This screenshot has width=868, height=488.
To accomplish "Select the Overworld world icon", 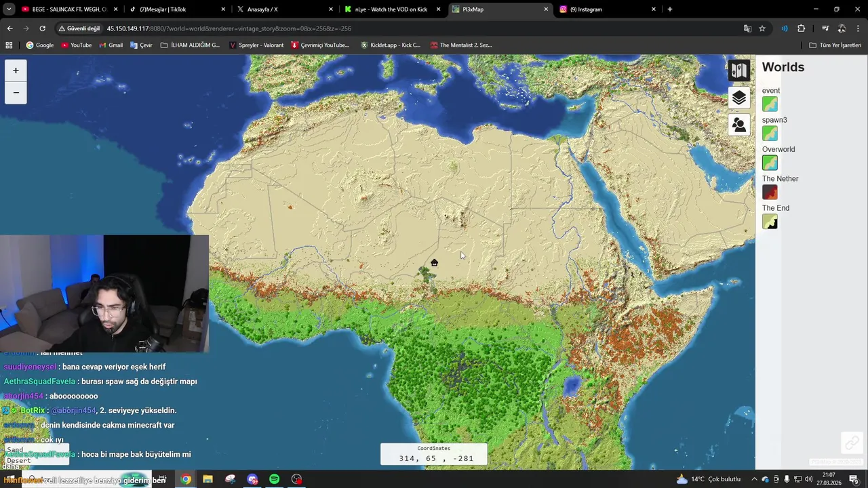I will (x=770, y=163).
